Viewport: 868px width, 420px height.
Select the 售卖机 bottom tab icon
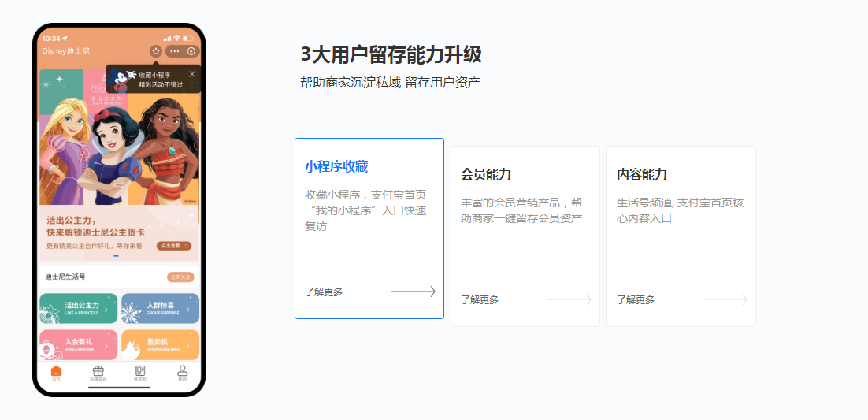tap(140, 371)
